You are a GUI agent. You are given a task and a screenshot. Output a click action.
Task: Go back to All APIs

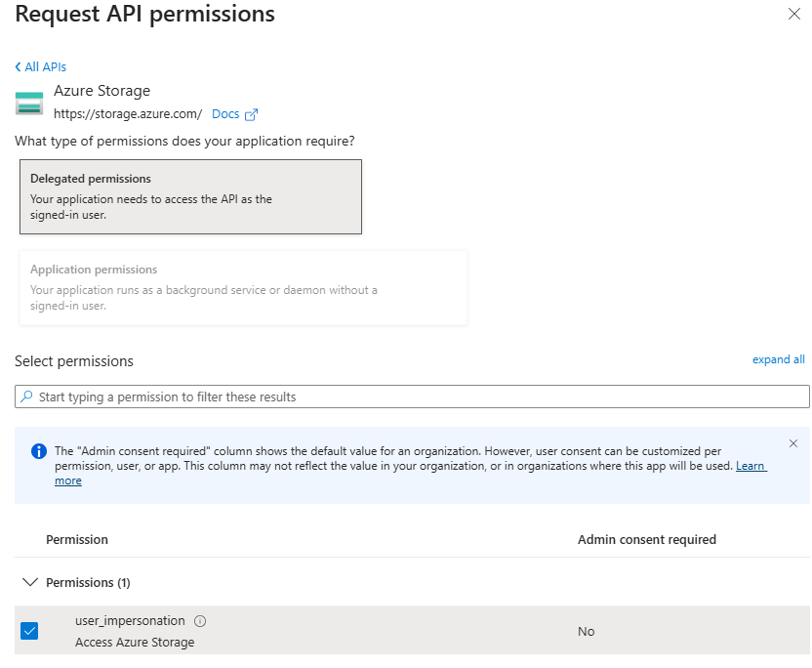(x=40, y=66)
